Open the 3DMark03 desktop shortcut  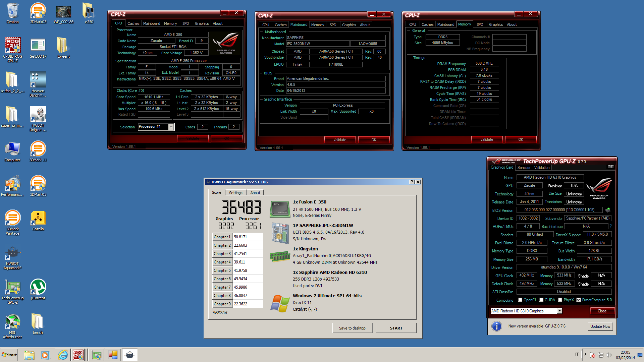click(38, 13)
